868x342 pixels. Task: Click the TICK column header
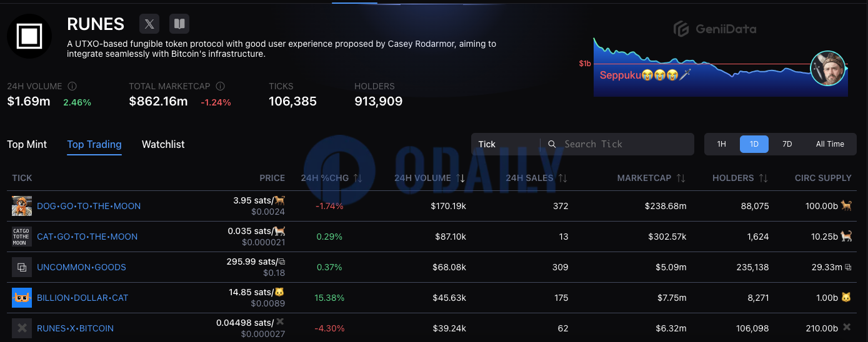pyautogui.click(x=22, y=178)
